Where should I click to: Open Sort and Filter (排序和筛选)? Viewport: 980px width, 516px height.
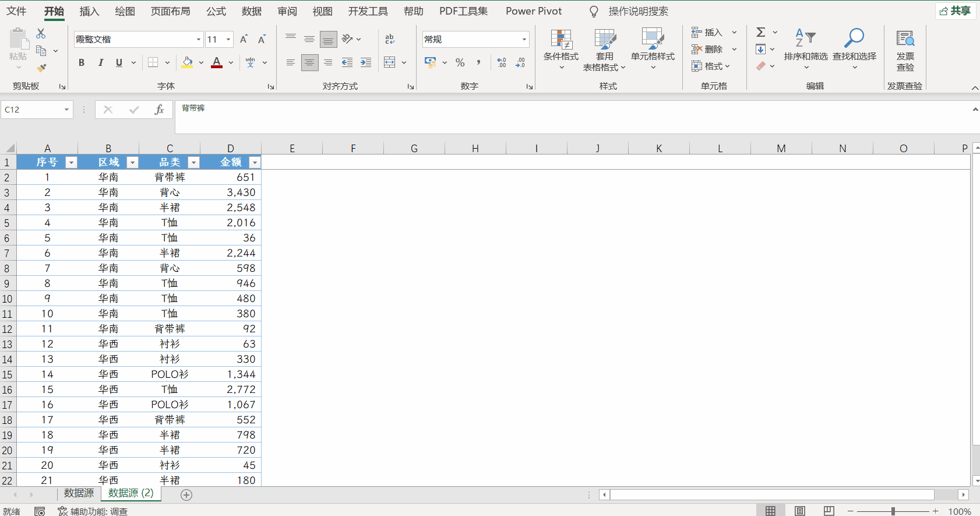(806, 49)
